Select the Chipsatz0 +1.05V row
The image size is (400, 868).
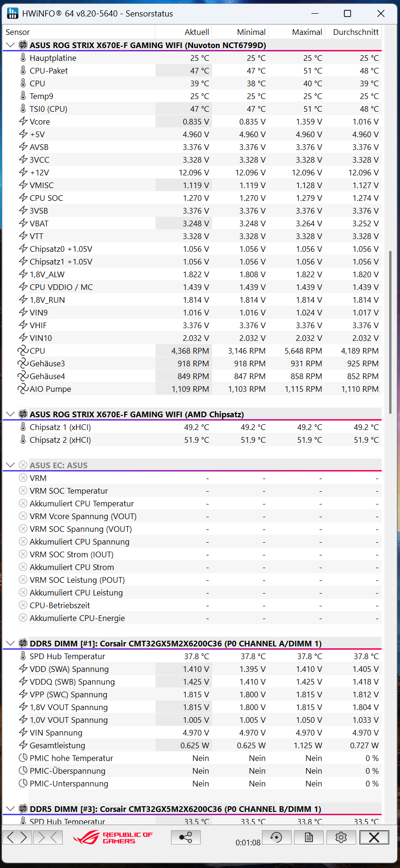tap(192, 249)
